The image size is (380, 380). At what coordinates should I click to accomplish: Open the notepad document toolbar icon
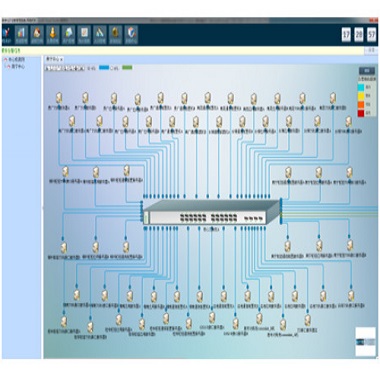tap(84, 35)
